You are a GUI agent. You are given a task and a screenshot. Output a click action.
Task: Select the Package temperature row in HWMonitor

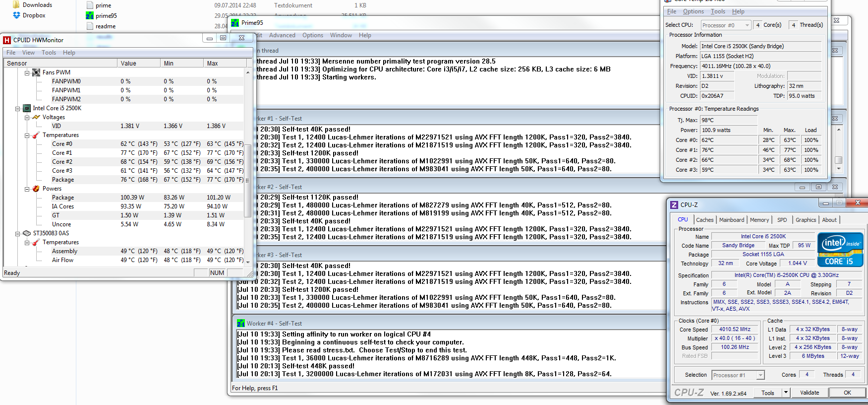pyautogui.click(x=124, y=180)
